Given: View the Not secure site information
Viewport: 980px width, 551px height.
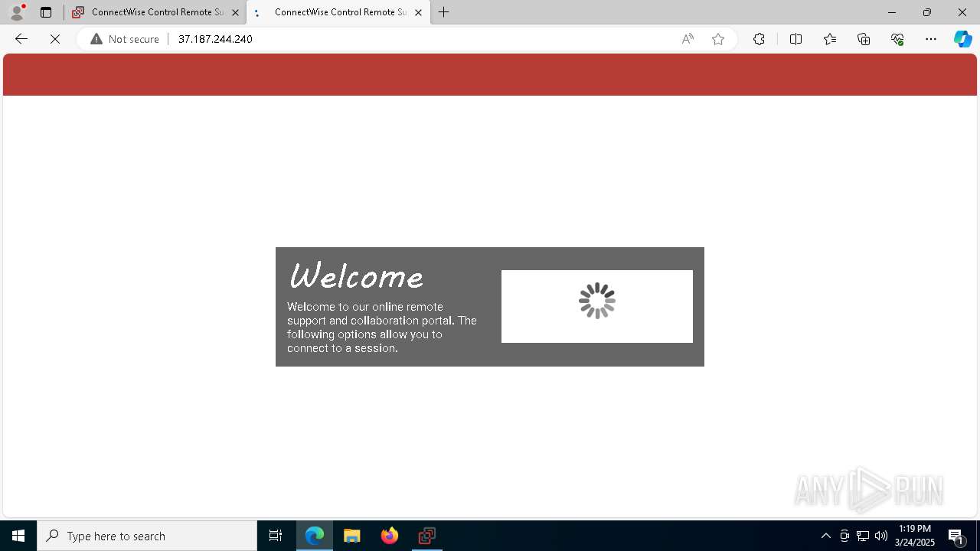Looking at the screenshot, I should click(x=125, y=39).
